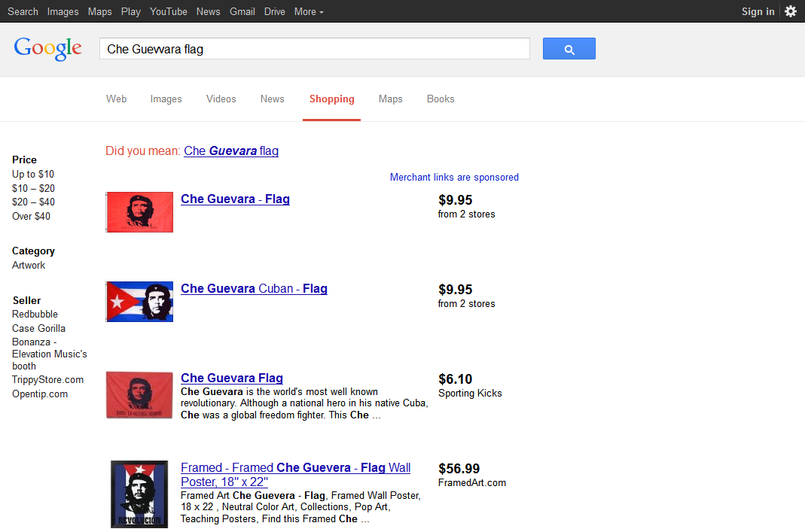Open News in the top black bar
Screen dimensions: 805x532
pos(208,11)
